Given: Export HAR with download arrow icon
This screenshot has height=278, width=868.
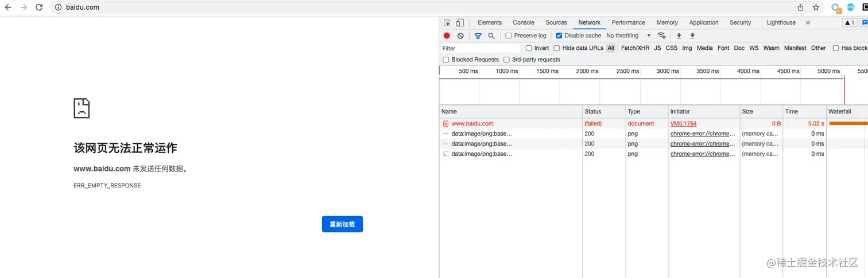Looking at the screenshot, I should [x=692, y=36].
